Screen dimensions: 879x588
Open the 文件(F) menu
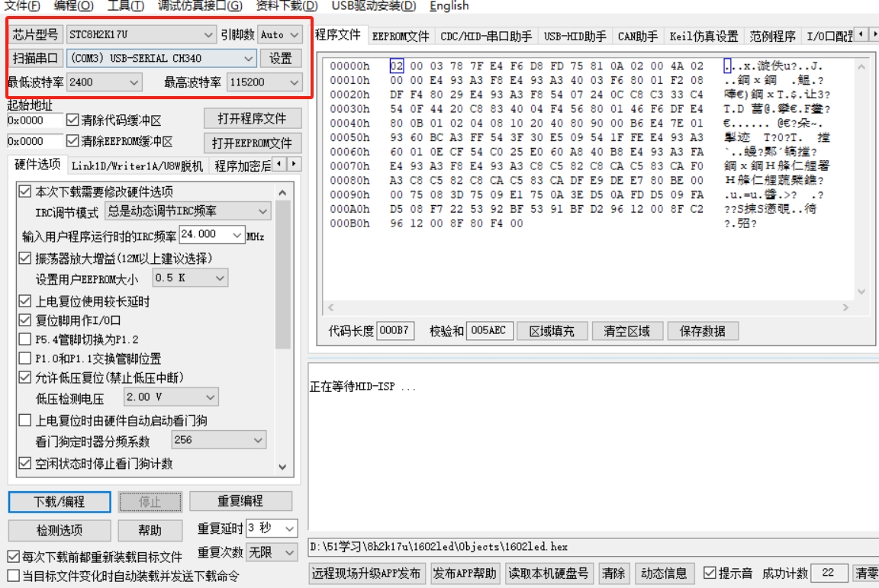point(22,5)
